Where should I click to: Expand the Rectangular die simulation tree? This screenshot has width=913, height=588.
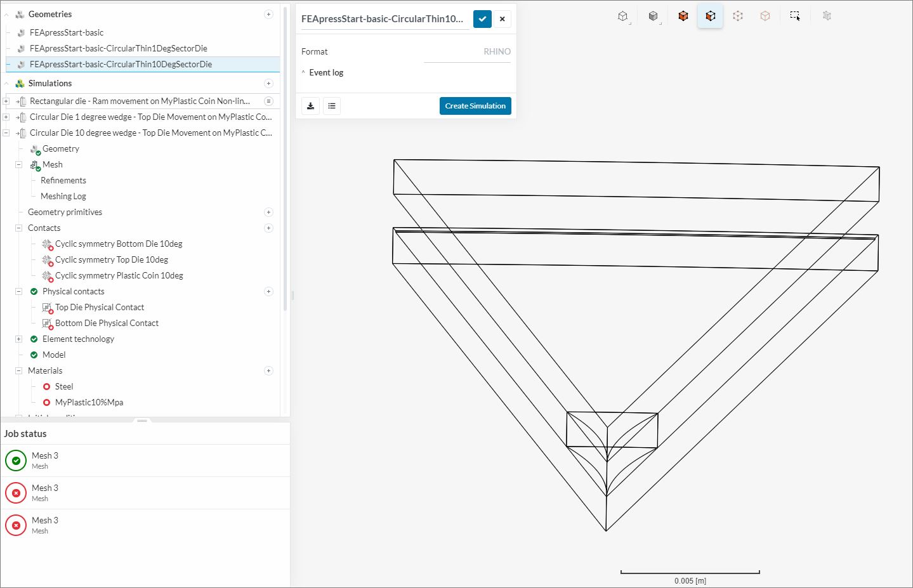6,101
